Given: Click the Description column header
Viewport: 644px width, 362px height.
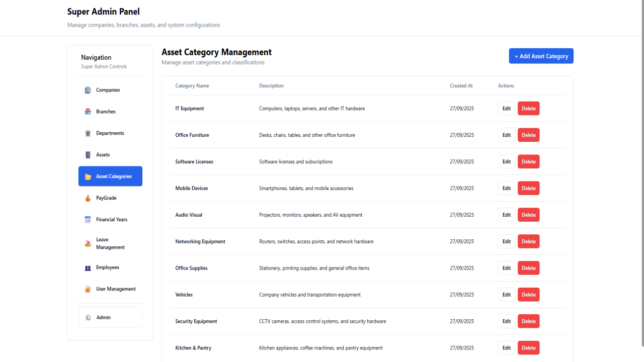Looking at the screenshot, I should point(271,86).
